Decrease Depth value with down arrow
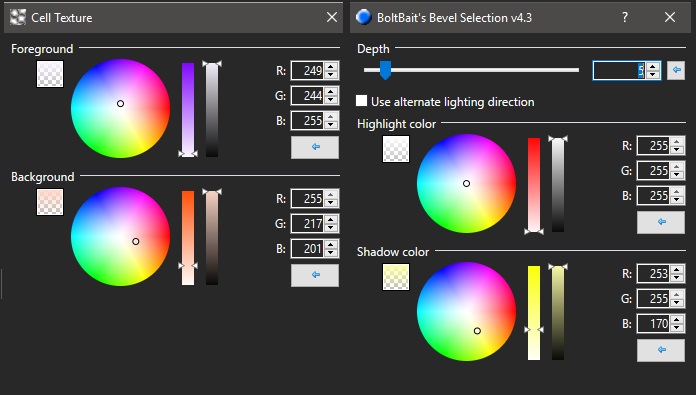The height and width of the screenshot is (395, 696). (652, 75)
